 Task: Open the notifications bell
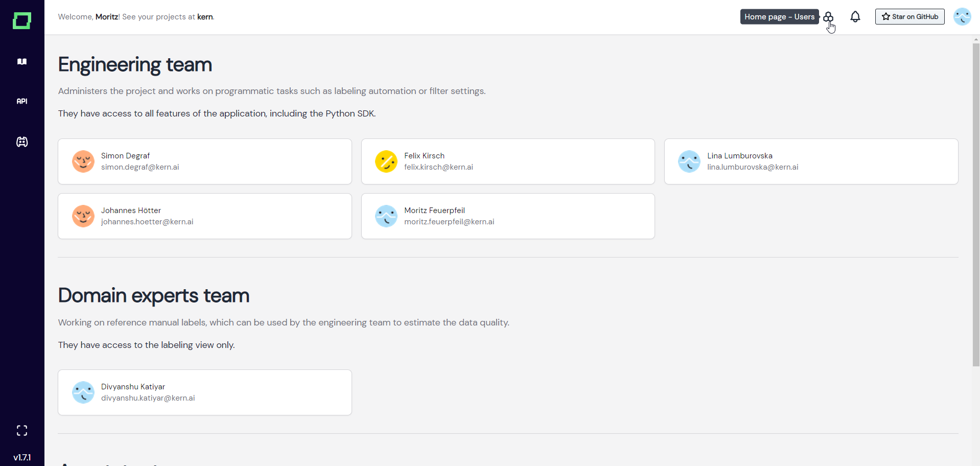click(x=855, y=17)
